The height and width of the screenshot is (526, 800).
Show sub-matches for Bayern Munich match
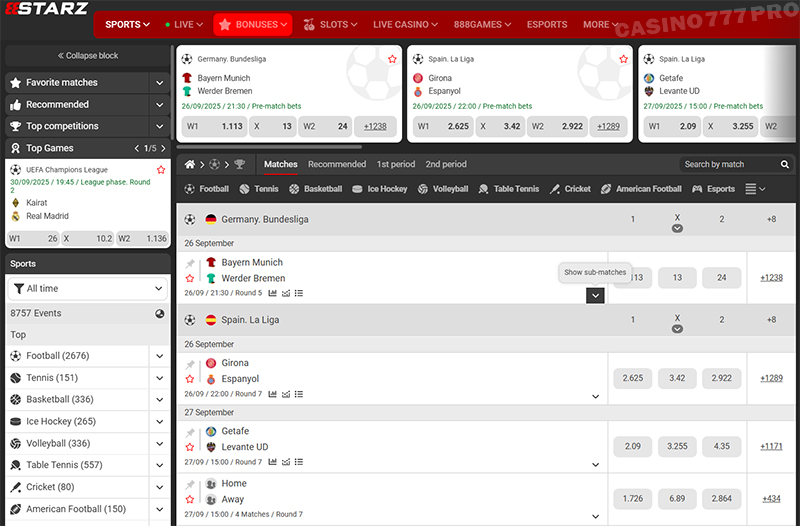pyautogui.click(x=595, y=295)
